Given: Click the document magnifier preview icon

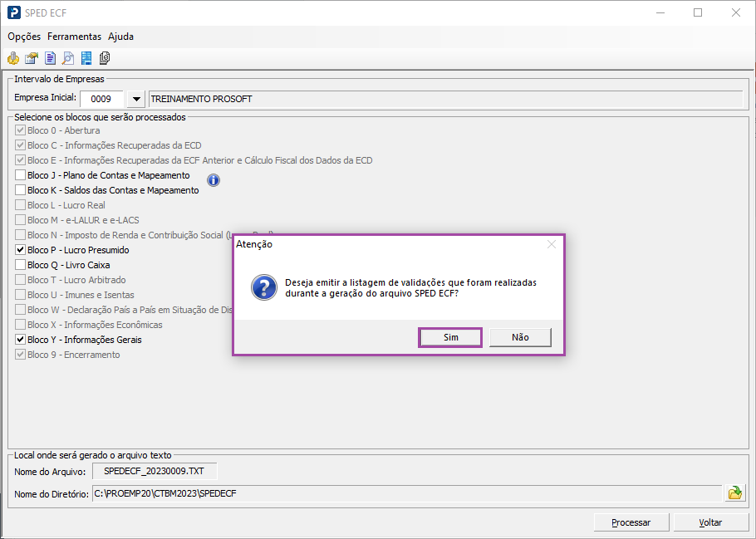Looking at the screenshot, I should coord(68,58).
